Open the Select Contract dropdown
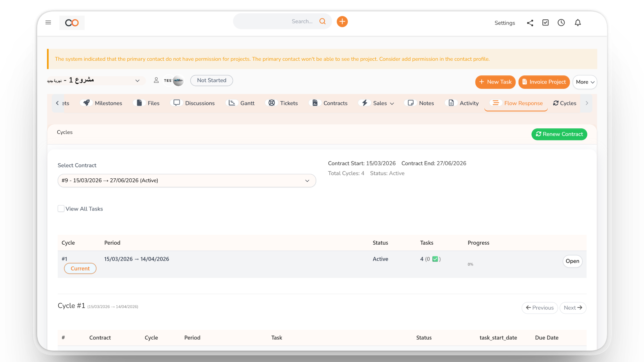Screen dimensions: 644x362 pyautogui.click(x=186, y=180)
